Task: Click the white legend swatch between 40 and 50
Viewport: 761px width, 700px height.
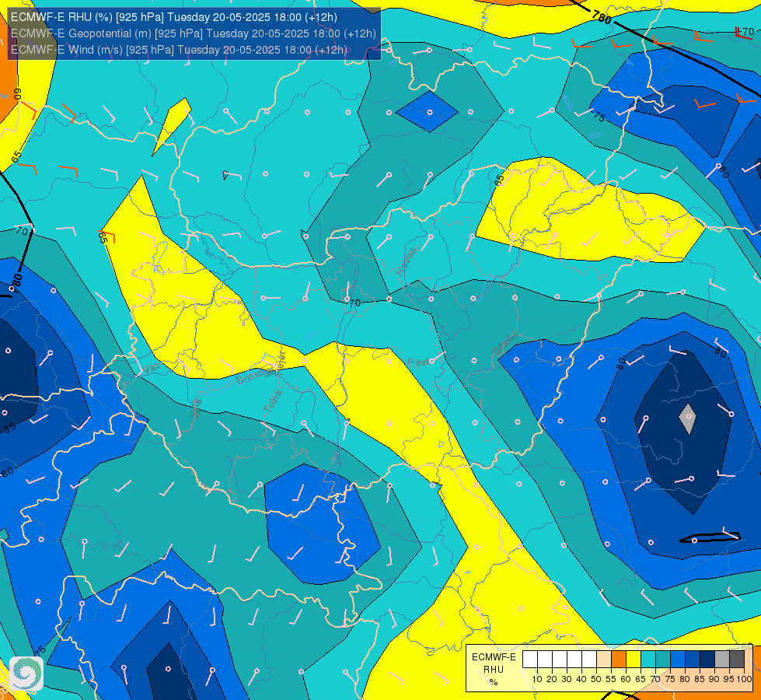Action: tap(589, 660)
